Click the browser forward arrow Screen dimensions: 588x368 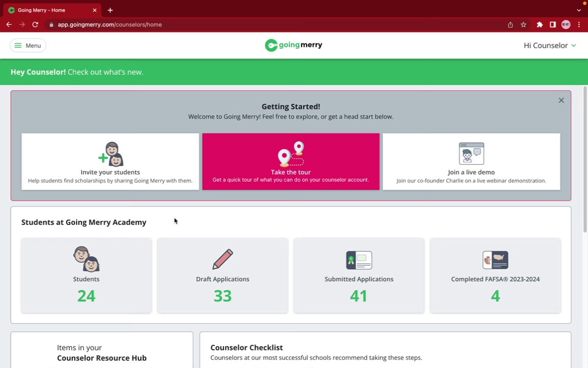click(x=22, y=25)
